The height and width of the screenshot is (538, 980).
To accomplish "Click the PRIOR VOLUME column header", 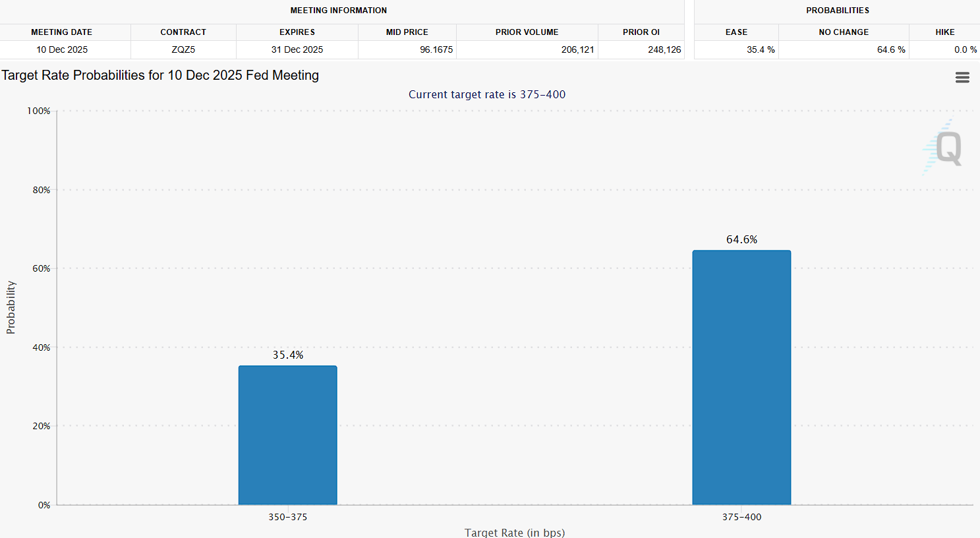I will pos(527,32).
